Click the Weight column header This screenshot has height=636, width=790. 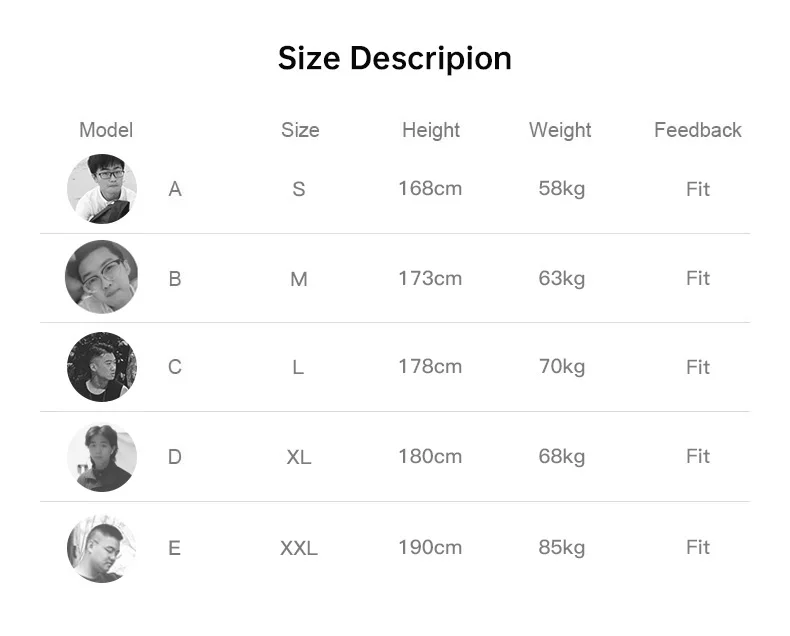tap(560, 130)
